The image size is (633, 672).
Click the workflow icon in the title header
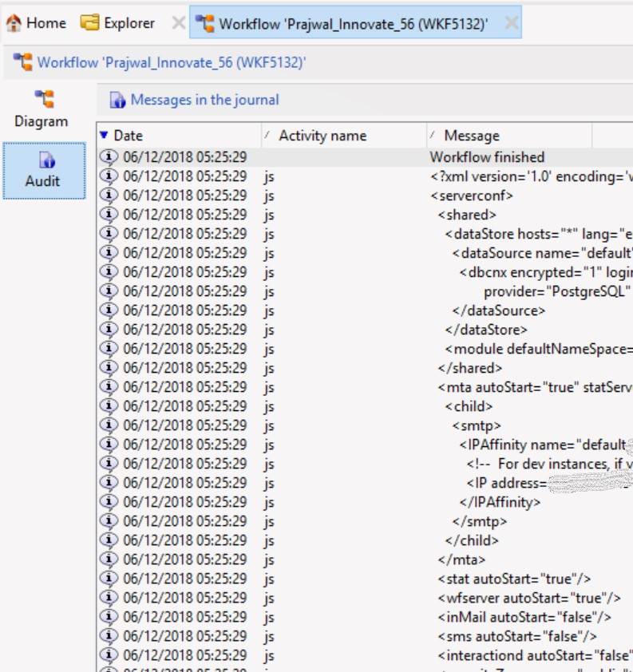coord(22,62)
